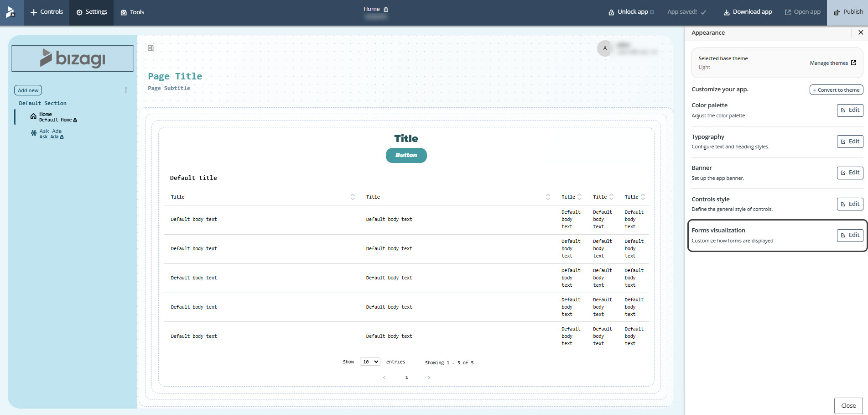Edit the Forms visualization settings

pyautogui.click(x=849, y=235)
